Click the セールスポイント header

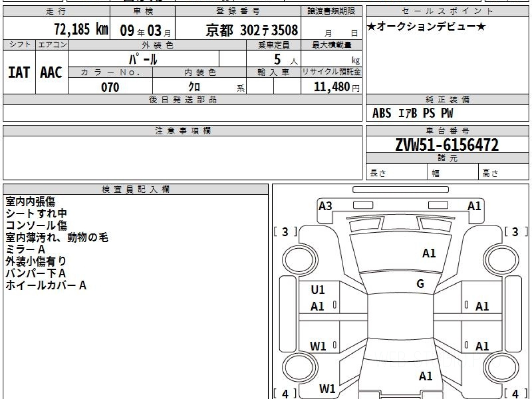(447, 12)
